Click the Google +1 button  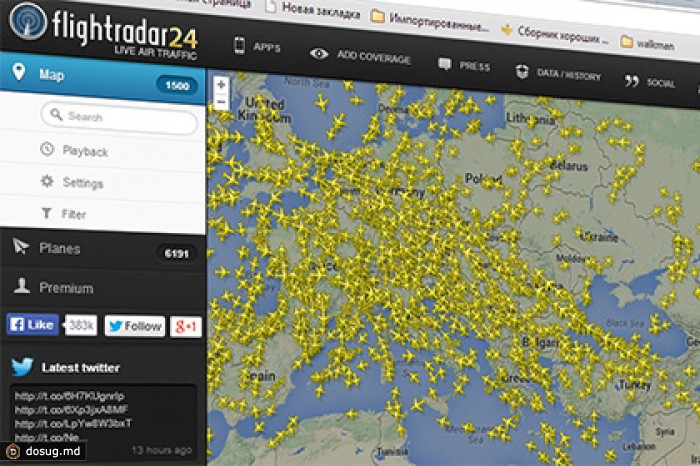pyautogui.click(x=186, y=327)
